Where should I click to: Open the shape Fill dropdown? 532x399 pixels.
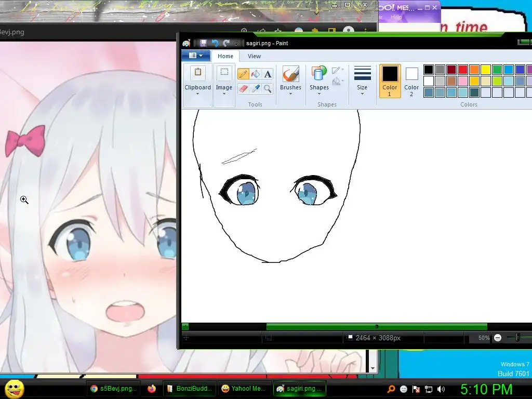point(338,82)
